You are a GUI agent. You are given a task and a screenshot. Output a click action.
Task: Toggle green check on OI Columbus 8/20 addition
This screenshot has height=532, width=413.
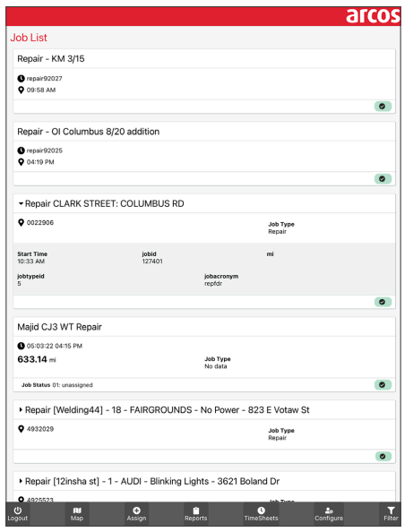[383, 179]
